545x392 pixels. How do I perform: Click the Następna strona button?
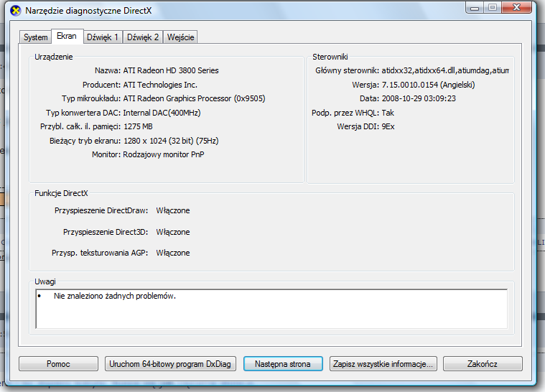pos(283,364)
